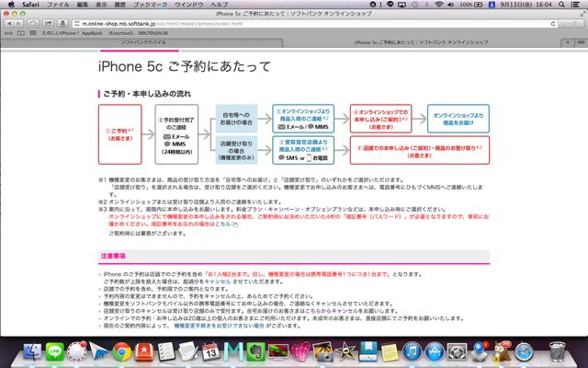Open the ウインドウ menu

tap(189, 5)
